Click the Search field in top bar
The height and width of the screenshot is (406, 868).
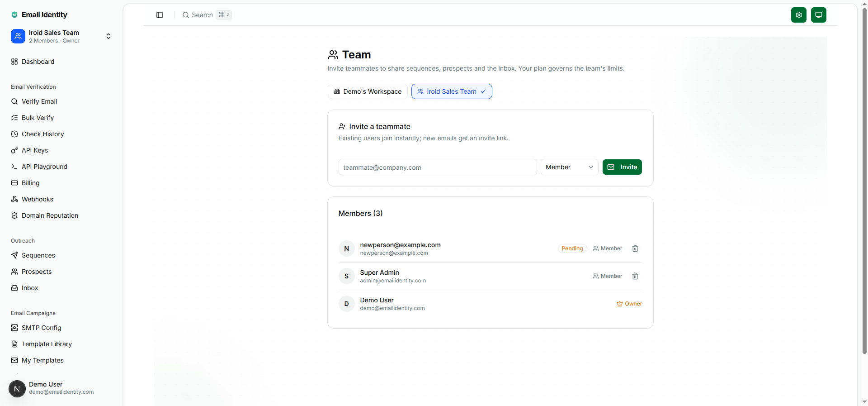tap(207, 15)
